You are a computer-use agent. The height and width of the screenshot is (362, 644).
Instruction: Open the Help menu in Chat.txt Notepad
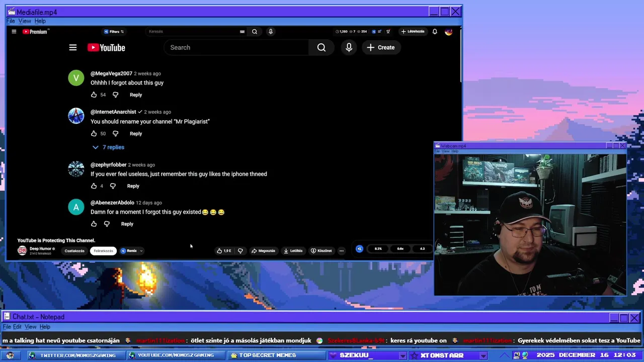coord(45,327)
